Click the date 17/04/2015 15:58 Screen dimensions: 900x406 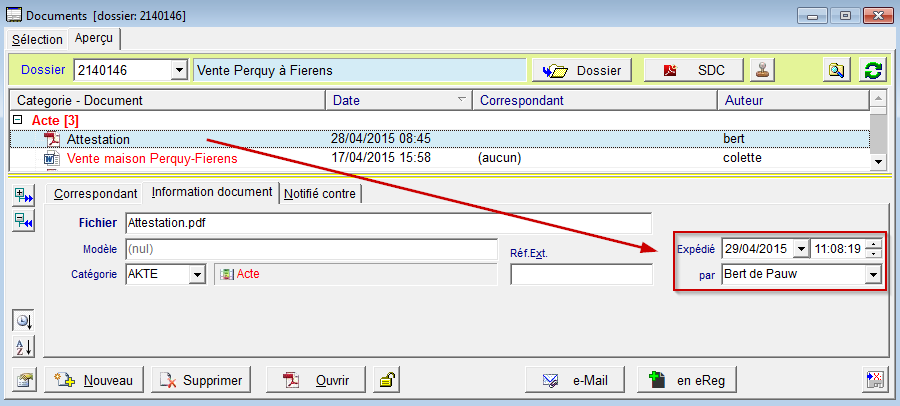tap(381, 157)
